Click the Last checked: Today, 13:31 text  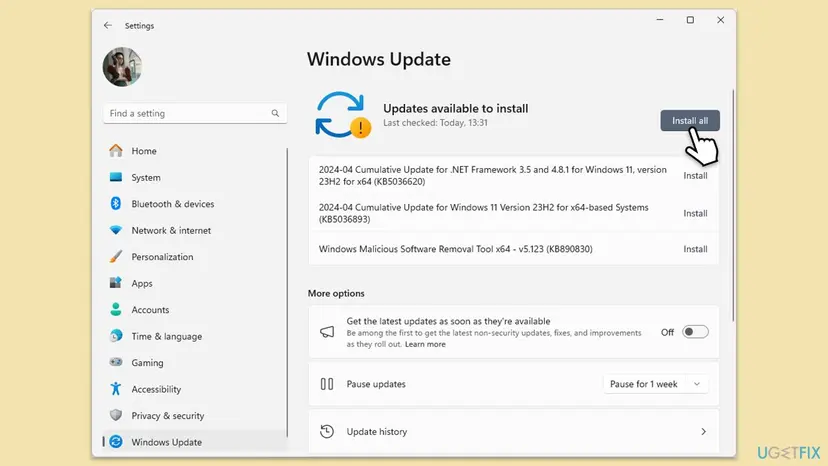click(435, 123)
